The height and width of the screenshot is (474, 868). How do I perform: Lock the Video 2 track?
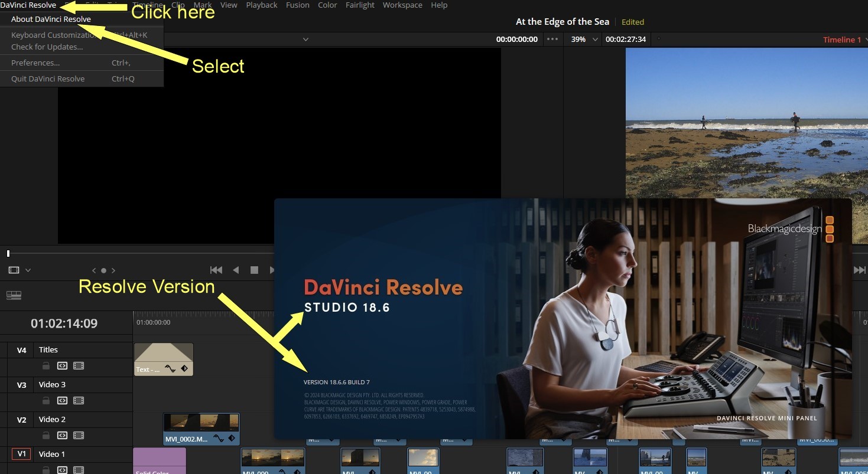(46, 436)
